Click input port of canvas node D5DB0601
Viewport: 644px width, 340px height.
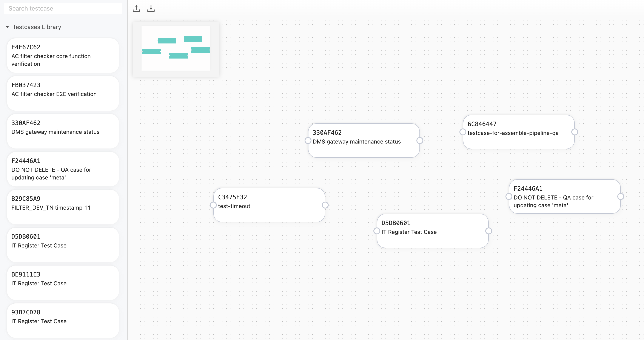click(x=377, y=231)
